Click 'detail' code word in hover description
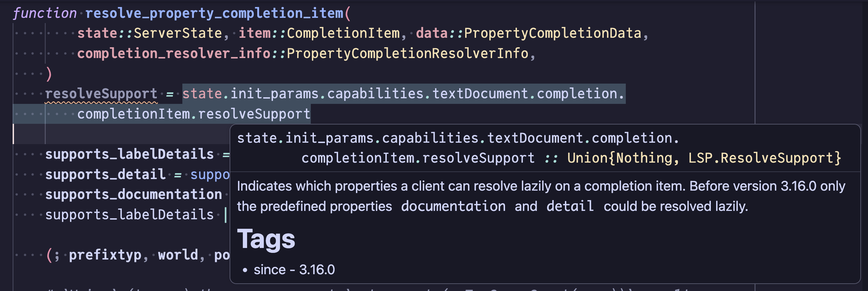 tap(570, 206)
